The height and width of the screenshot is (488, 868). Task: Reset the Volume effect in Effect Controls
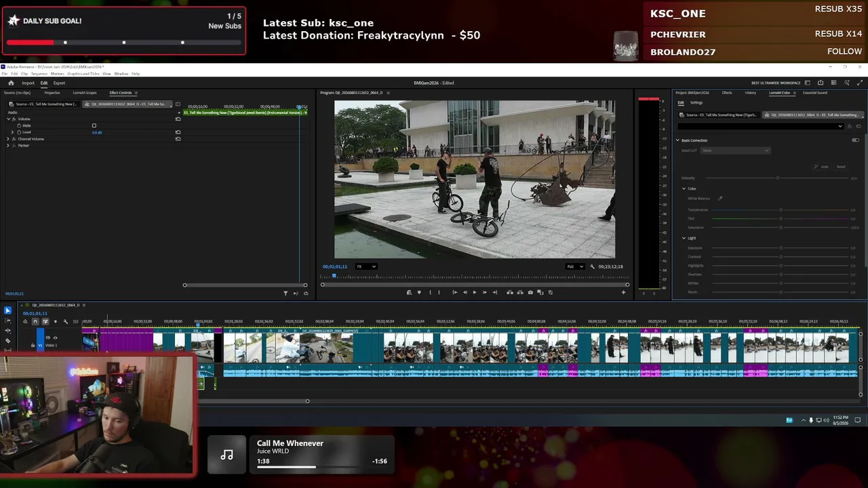point(178,119)
